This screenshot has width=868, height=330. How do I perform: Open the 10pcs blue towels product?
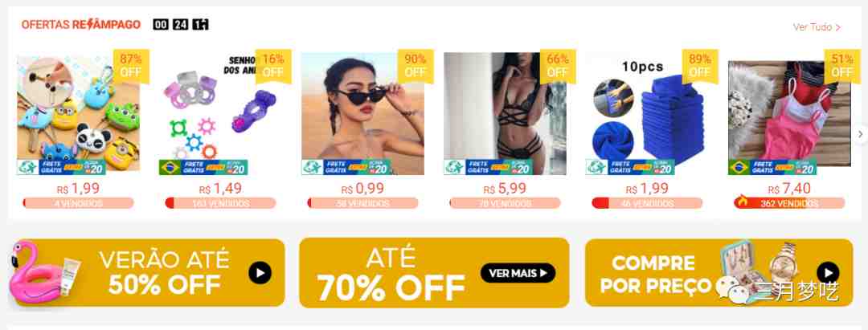tap(647, 113)
